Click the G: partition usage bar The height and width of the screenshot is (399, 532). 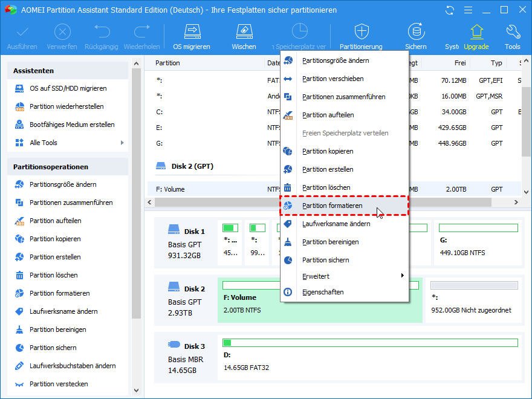[478, 228]
